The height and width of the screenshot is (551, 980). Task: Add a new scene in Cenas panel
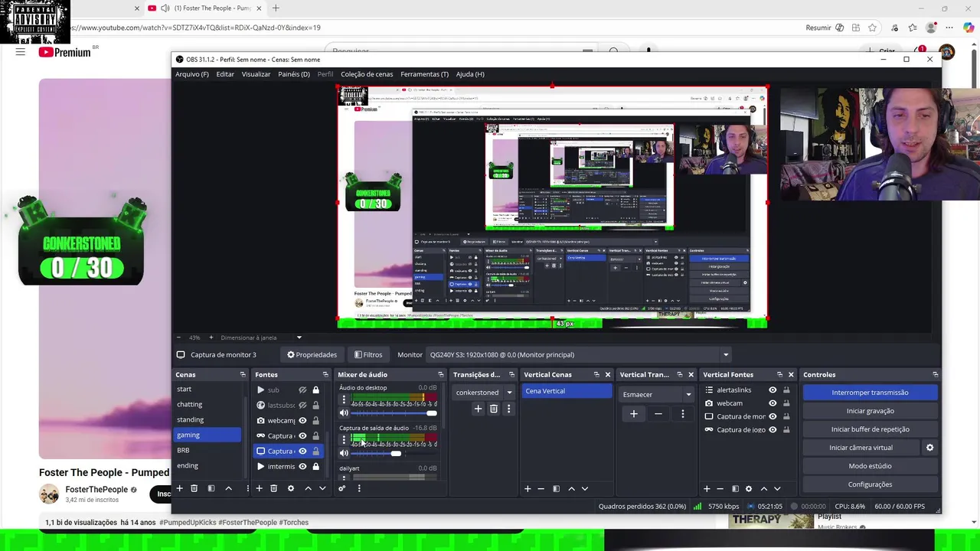click(x=180, y=488)
